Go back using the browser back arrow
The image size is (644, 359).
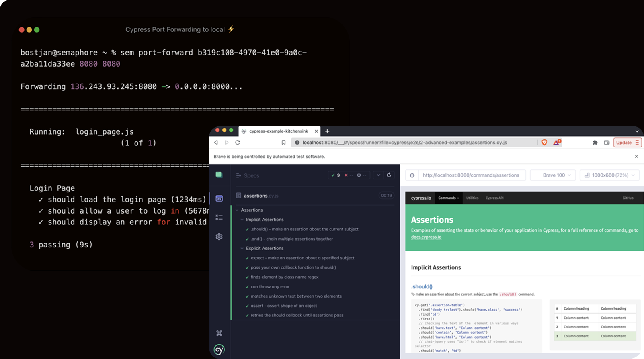pyautogui.click(x=216, y=143)
